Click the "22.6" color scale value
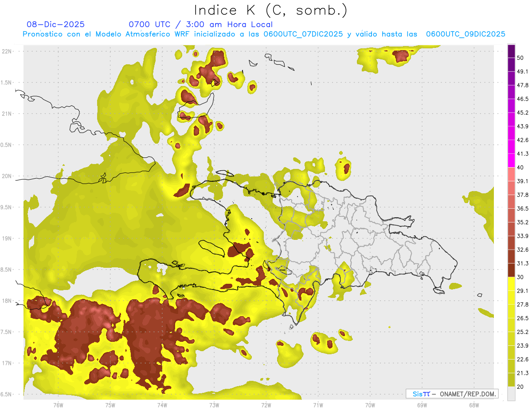Screen dimensions: 532x411 coord(523,359)
